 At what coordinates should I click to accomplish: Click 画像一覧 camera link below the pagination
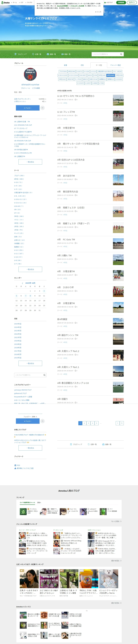107,444
